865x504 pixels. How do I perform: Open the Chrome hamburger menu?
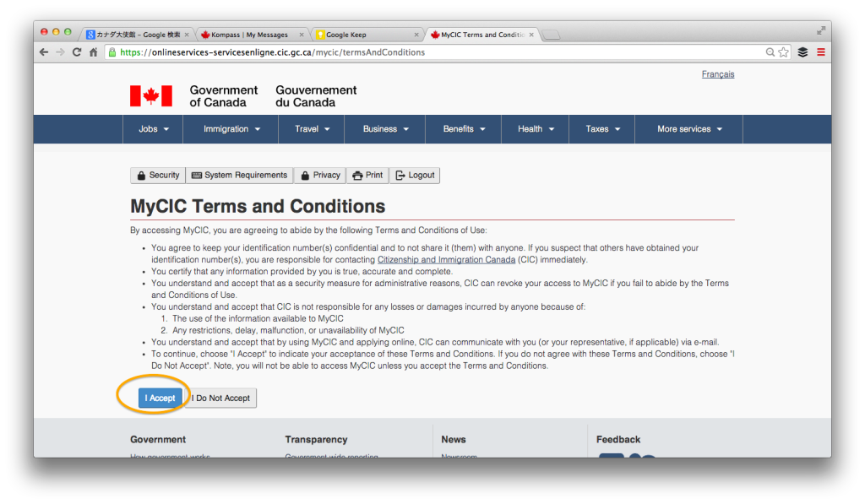click(820, 52)
